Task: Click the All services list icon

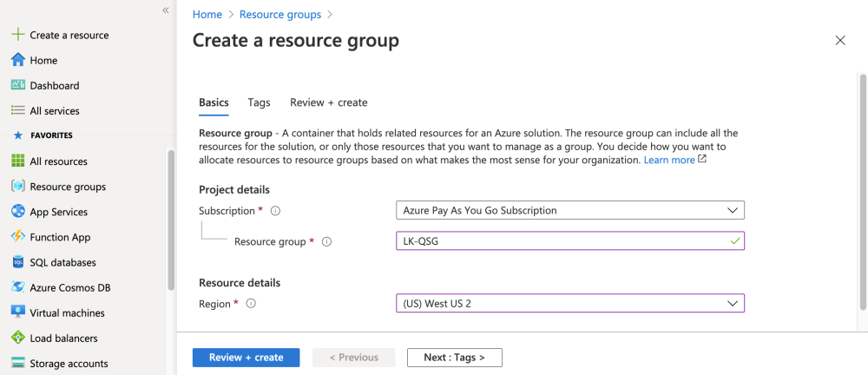Action: click(x=17, y=110)
